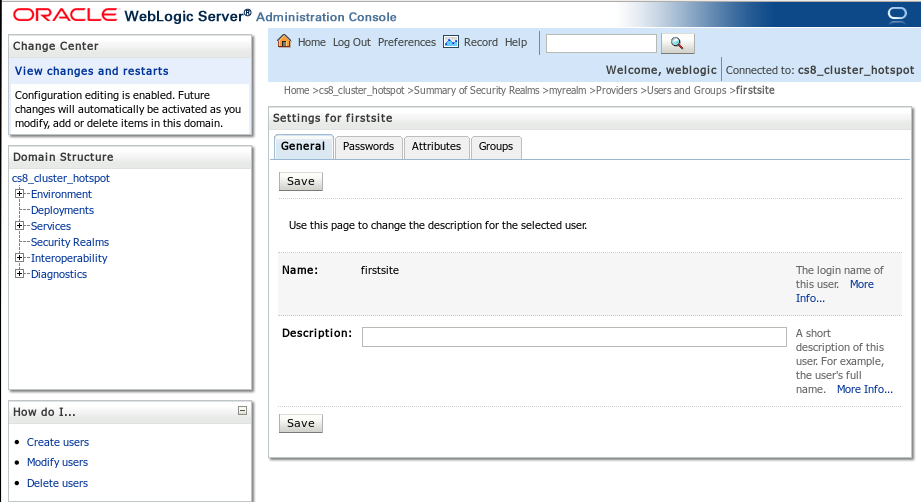The image size is (921, 502).
Task: Open Deployments in Domain Structure
Action: click(62, 210)
